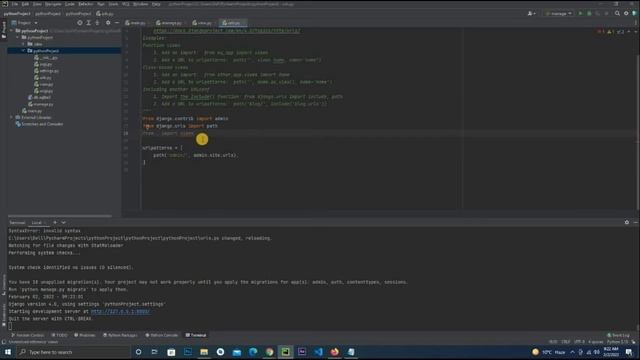Image resolution: width=640 pixels, height=360 pixels.
Task: Click Select Opened File target icon
Action: tap(80, 23)
